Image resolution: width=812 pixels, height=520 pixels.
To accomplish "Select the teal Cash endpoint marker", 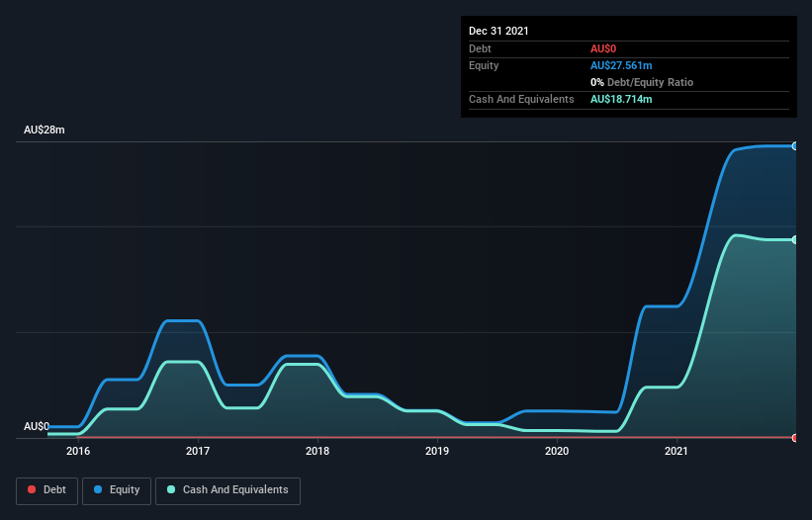I will pos(795,239).
